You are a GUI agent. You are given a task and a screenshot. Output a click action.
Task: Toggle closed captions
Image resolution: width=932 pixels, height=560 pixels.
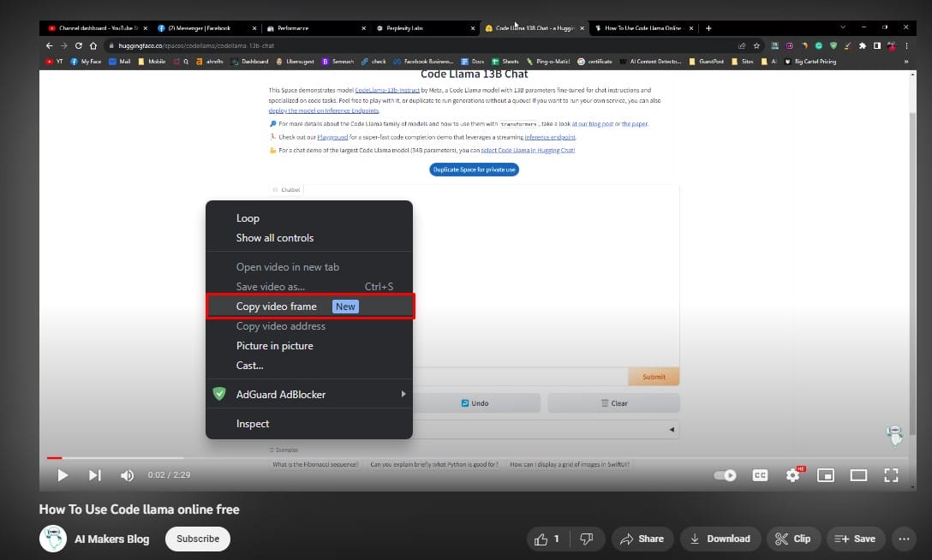click(760, 475)
